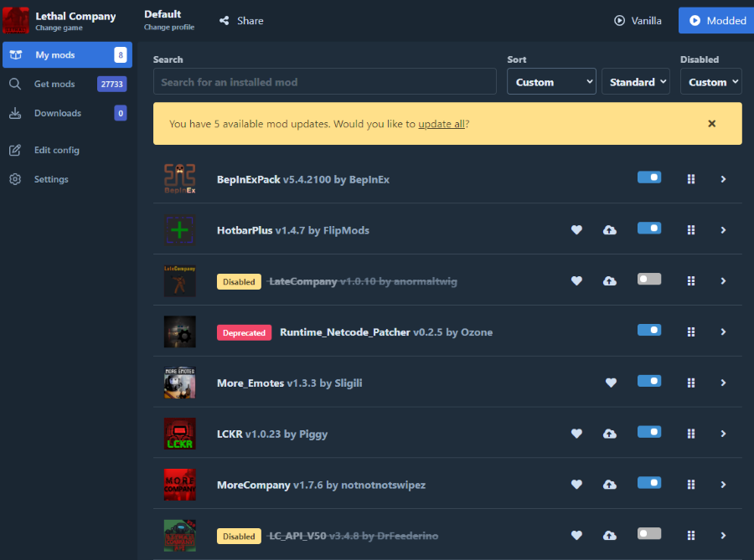
Task: Dismiss the mod updates notification banner
Action: coord(711,123)
